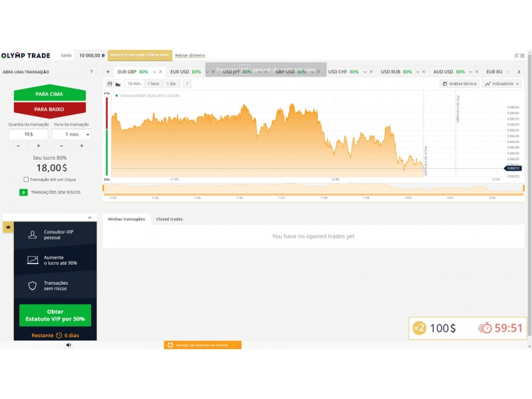Grab the right handle of range slider

(524, 188)
